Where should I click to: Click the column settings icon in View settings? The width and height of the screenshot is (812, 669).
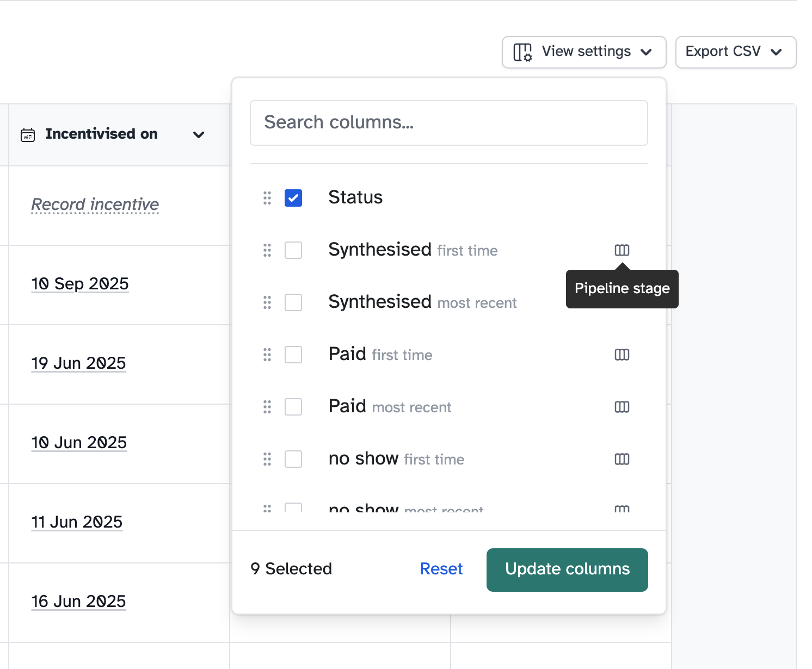[x=521, y=52]
